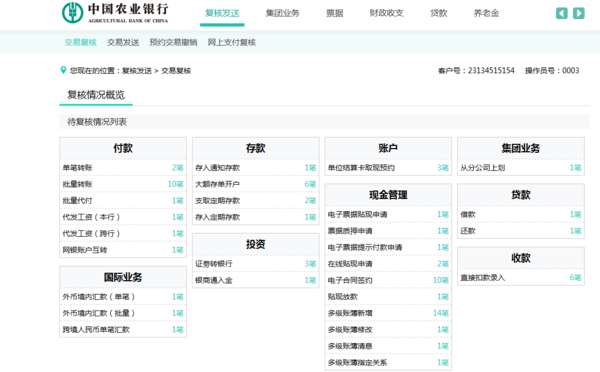Click the 还款 row under 贷款 card
Viewport: 600px width, 372px height.
coord(521,231)
